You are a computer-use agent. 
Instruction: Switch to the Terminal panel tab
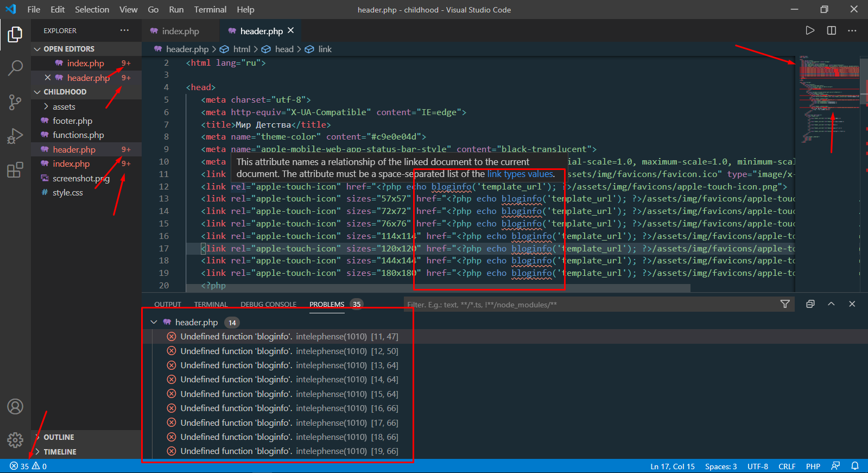point(211,304)
